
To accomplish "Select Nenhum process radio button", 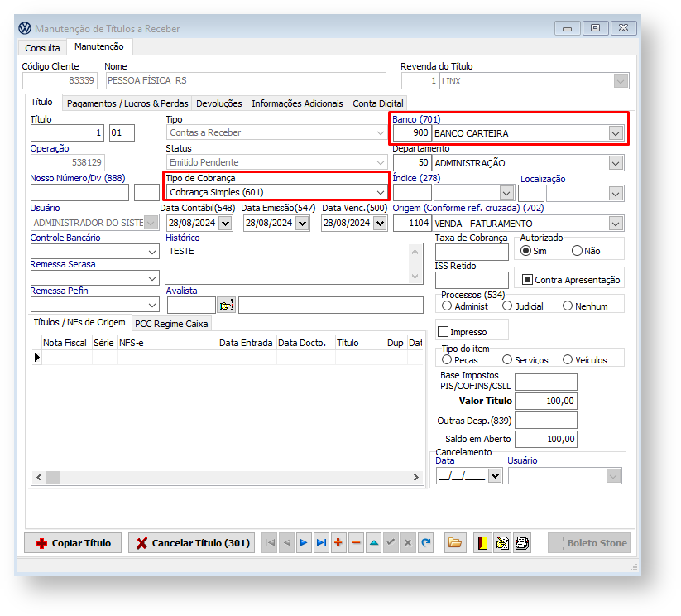I will coord(567,306).
